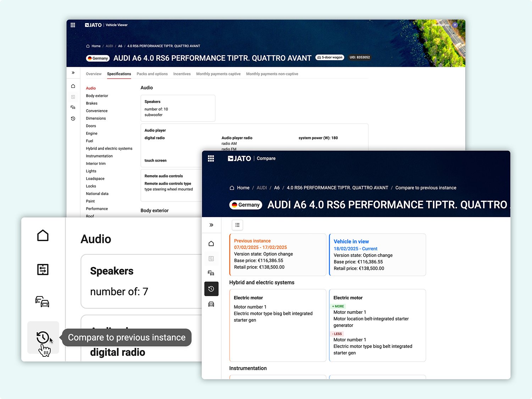
Task: Open the Incentives tab
Action: tap(182, 74)
